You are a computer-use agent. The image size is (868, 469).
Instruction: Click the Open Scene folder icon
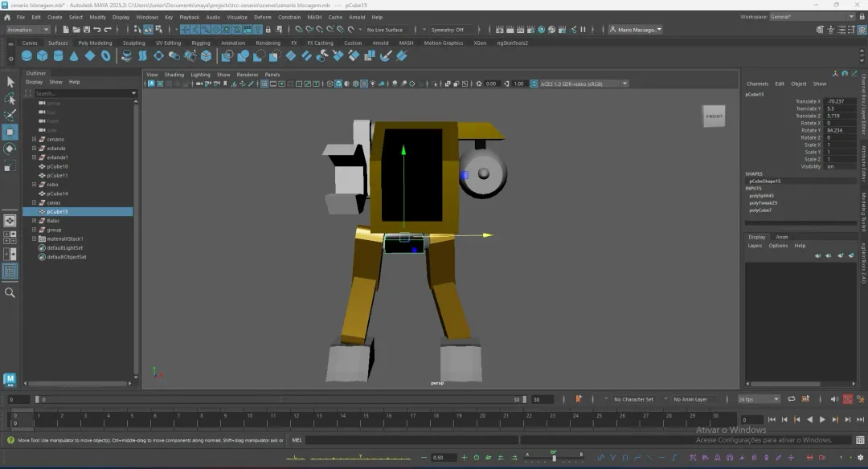[76, 29]
